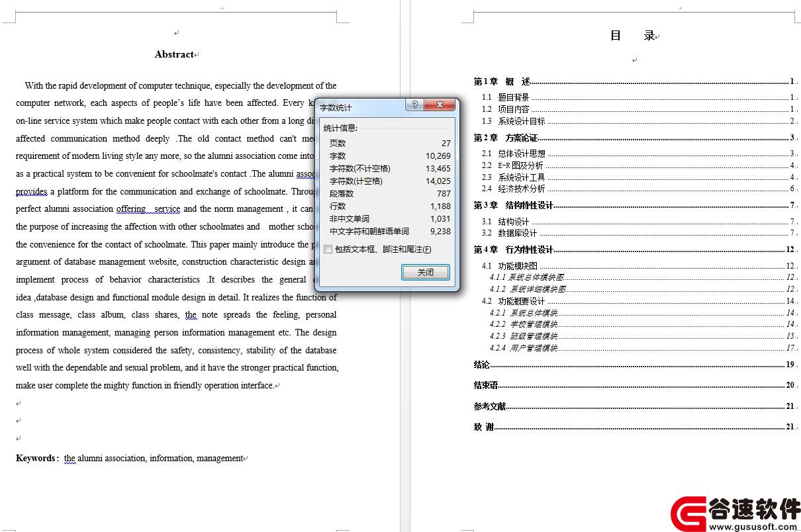The width and height of the screenshot is (801, 532).
Task: Open TOC entry 1.1 题目背景
Action: click(x=637, y=97)
